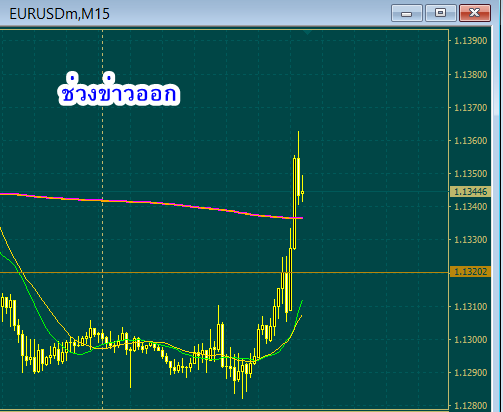
Task: Click the 1.12800 price scale label
Action: 470,406
